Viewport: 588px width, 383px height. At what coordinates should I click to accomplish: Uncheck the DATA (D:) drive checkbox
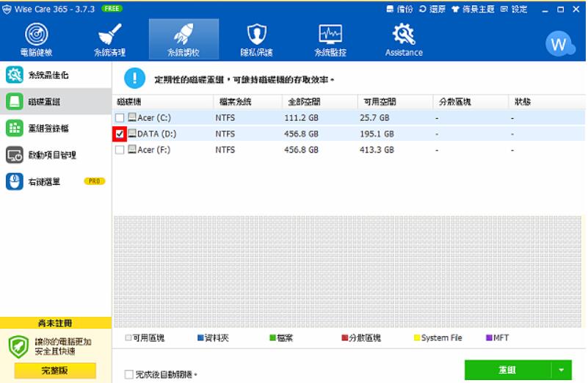(x=120, y=134)
